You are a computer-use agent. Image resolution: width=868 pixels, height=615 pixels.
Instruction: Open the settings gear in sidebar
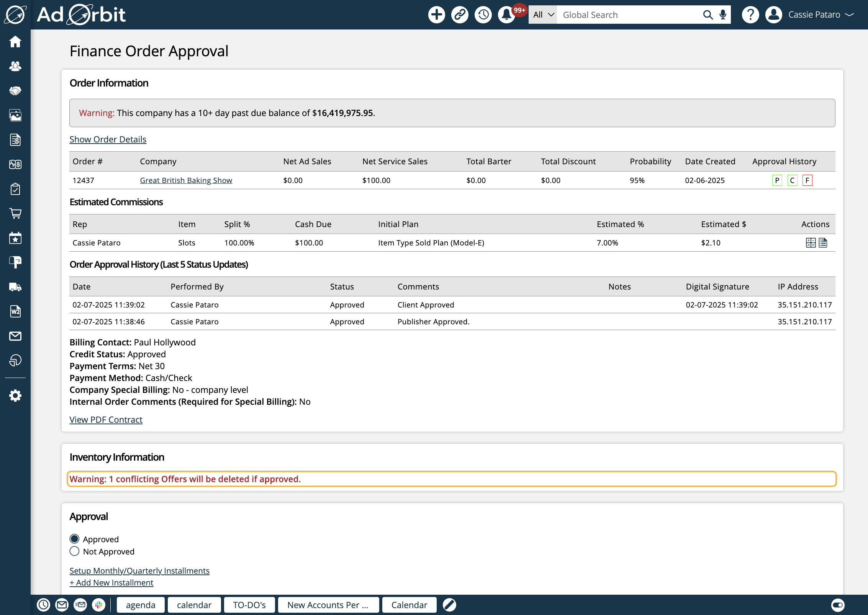(15, 396)
